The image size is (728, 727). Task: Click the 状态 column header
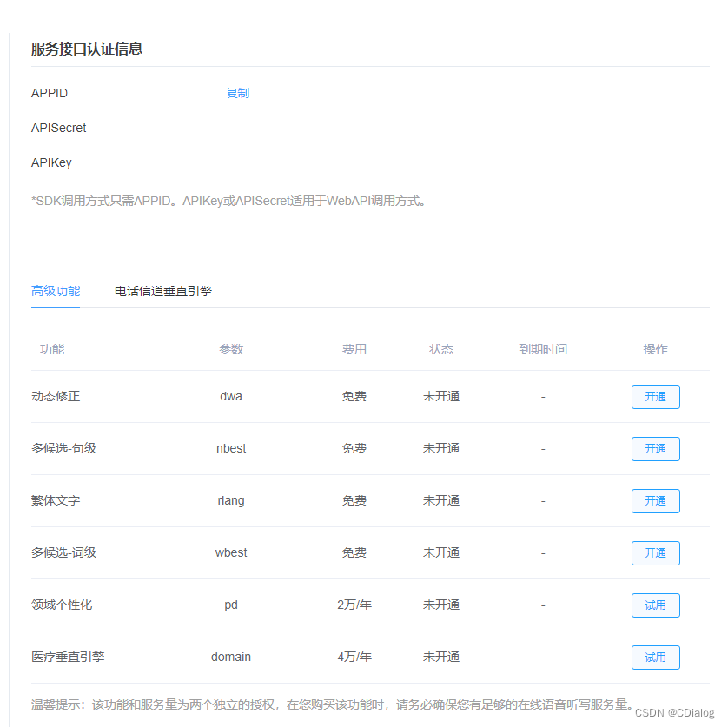click(x=441, y=349)
